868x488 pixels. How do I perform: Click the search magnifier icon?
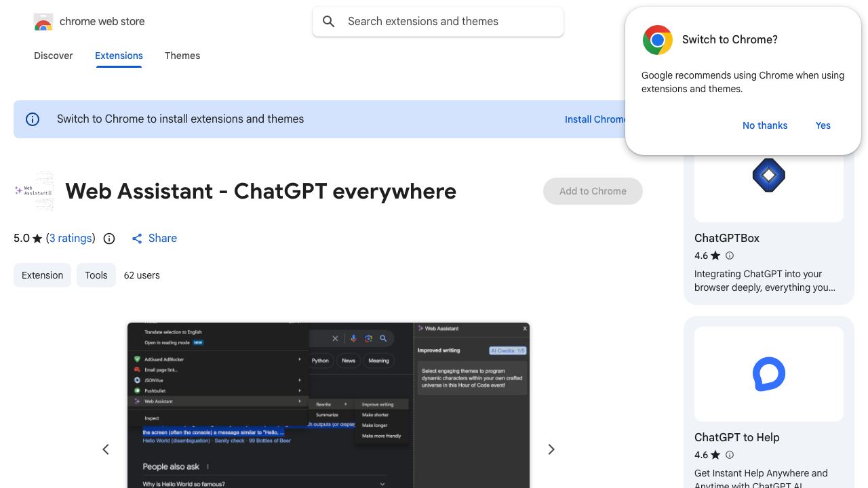[x=329, y=22]
